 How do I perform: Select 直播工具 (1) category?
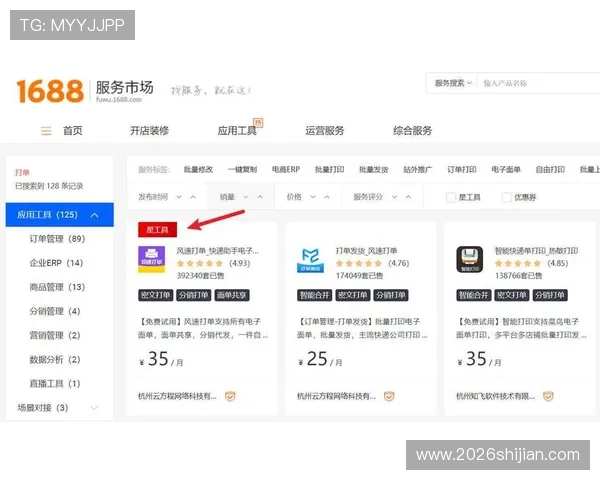55,384
